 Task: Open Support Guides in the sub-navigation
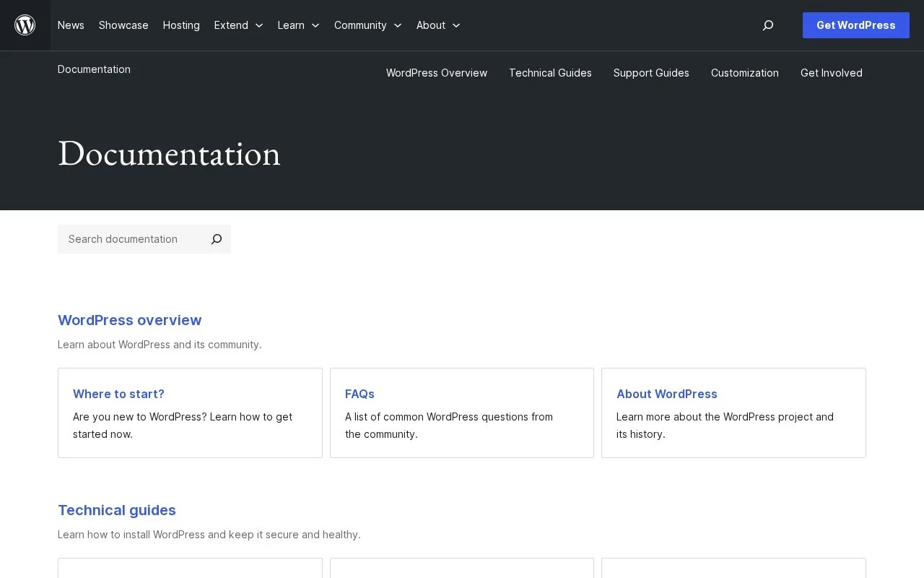pyautogui.click(x=651, y=73)
